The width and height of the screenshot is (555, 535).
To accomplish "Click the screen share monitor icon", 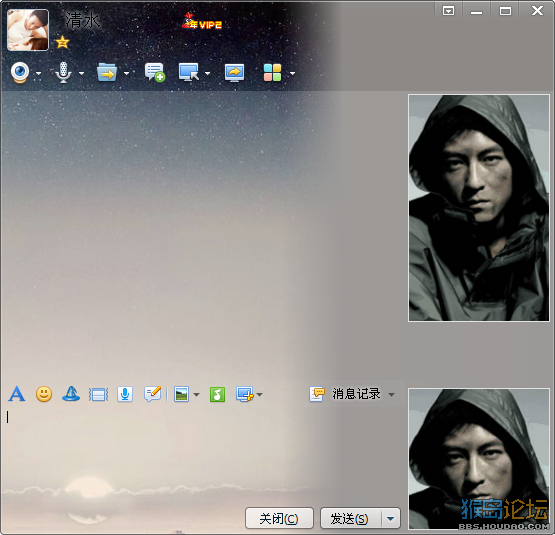I will point(234,73).
